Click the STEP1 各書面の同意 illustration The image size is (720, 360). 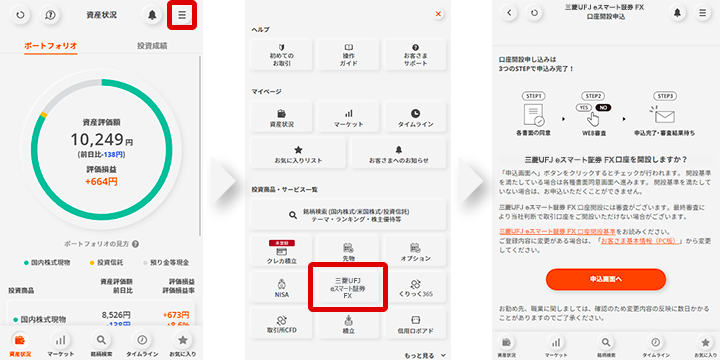click(533, 114)
